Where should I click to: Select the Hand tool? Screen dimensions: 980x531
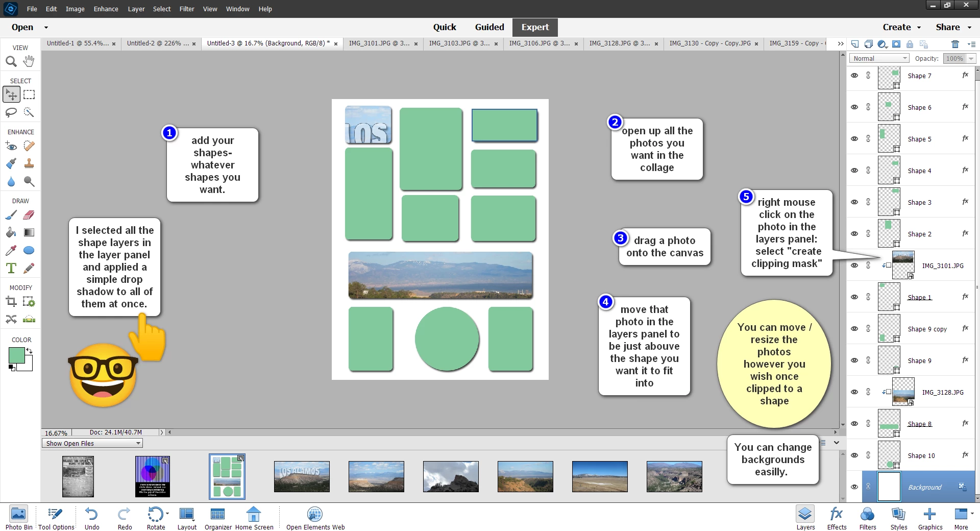pyautogui.click(x=29, y=61)
